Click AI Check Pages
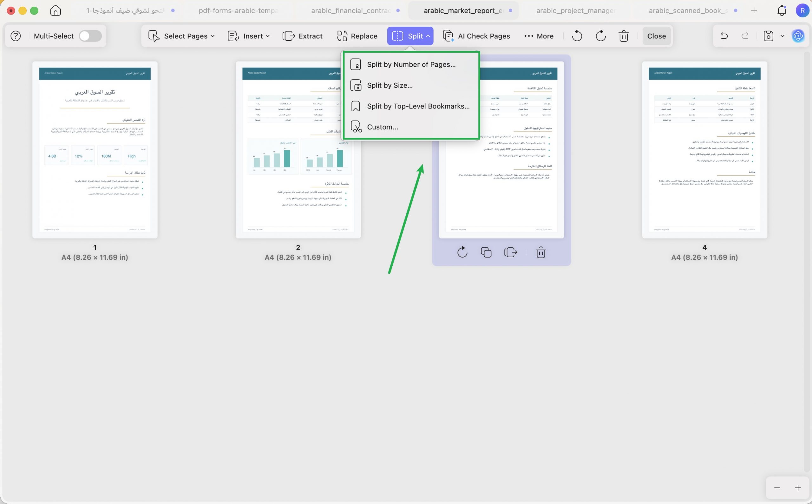This screenshot has width=812, height=504. [476, 36]
